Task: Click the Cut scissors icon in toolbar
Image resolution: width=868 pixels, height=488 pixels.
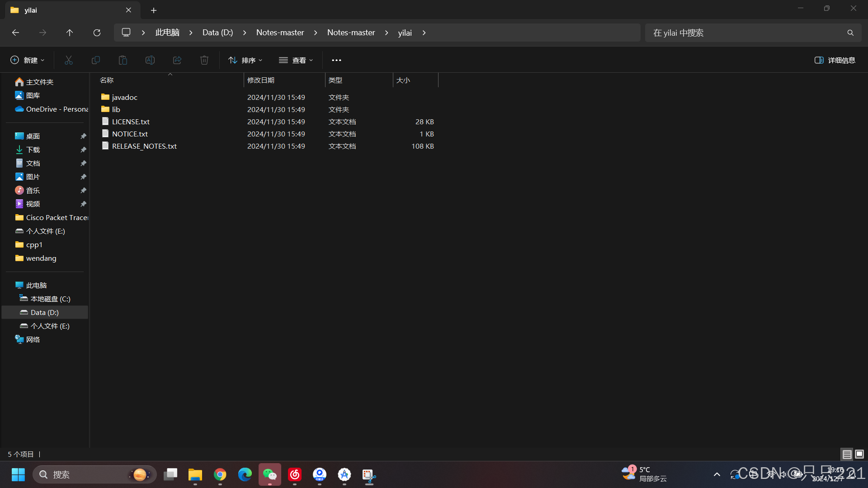Action: pos(69,60)
